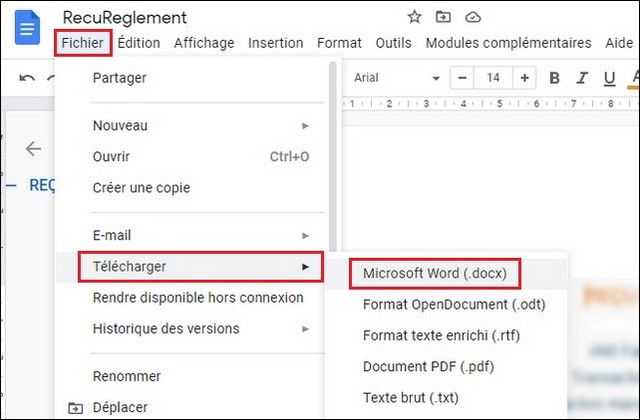Click the undo arrow in toolbar
Image resolution: width=640 pixels, height=420 pixels.
click(x=27, y=78)
